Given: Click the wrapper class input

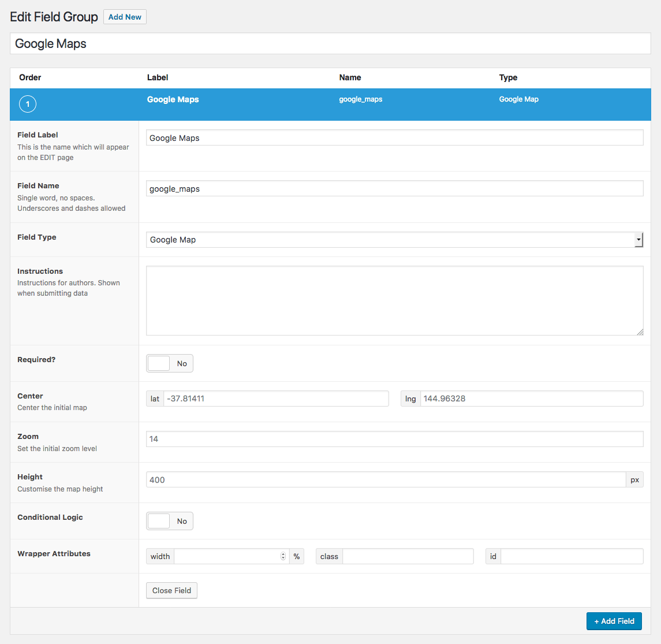Looking at the screenshot, I should pos(408,556).
